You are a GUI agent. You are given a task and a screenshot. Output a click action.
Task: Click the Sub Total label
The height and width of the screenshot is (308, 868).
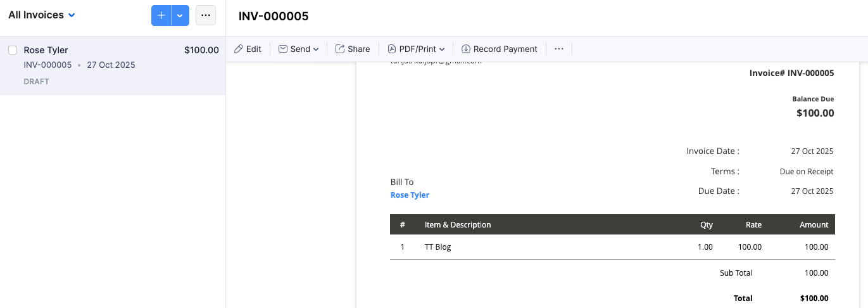pyautogui.click(x=736, y=273)
